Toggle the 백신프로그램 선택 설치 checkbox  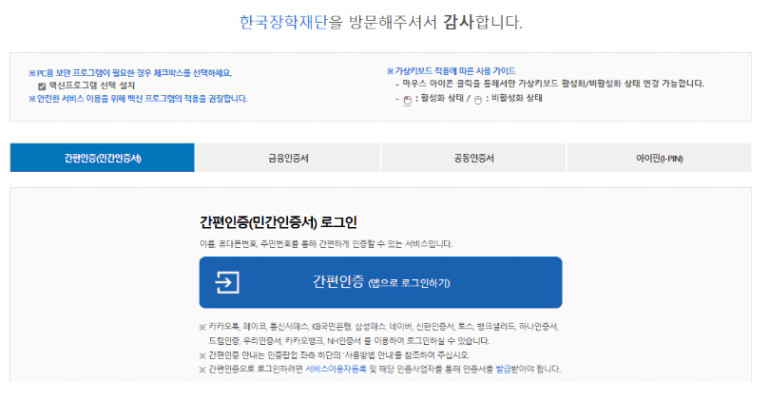[x=42, y=86]
